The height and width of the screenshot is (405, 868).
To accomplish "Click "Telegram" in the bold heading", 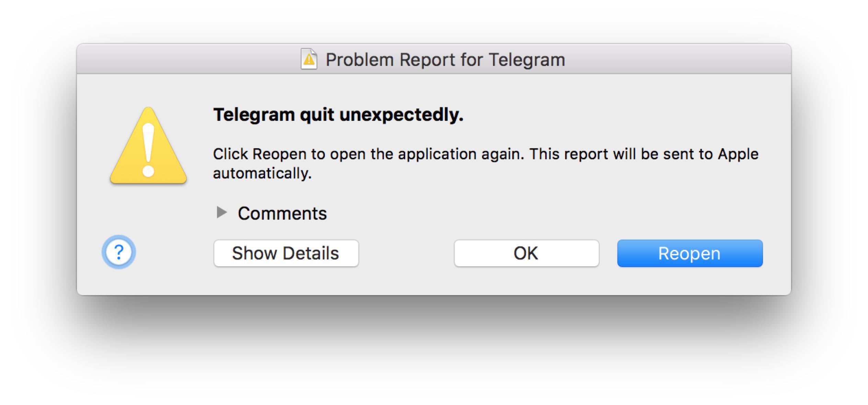I will click(254, 114).
